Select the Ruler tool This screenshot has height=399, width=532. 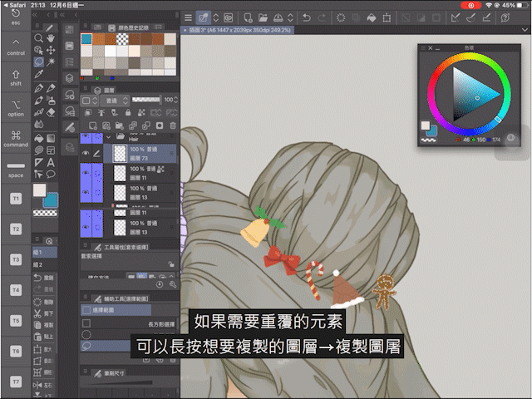39,163
